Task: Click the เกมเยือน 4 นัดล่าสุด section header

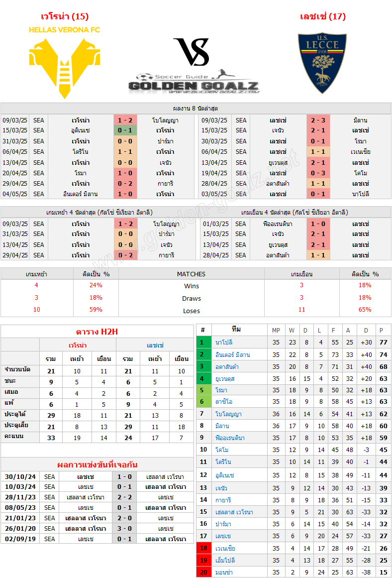Action: (x=294, y=212)
